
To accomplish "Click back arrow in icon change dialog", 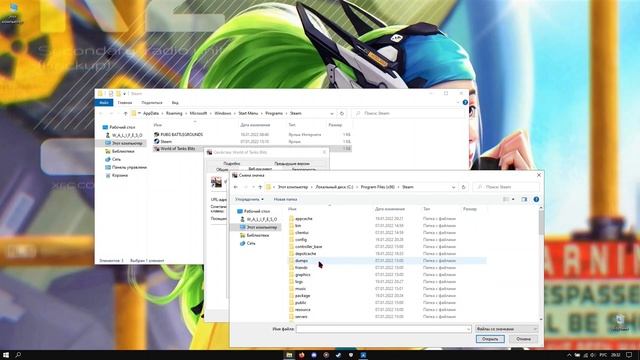I will click(x=236, y=187).
